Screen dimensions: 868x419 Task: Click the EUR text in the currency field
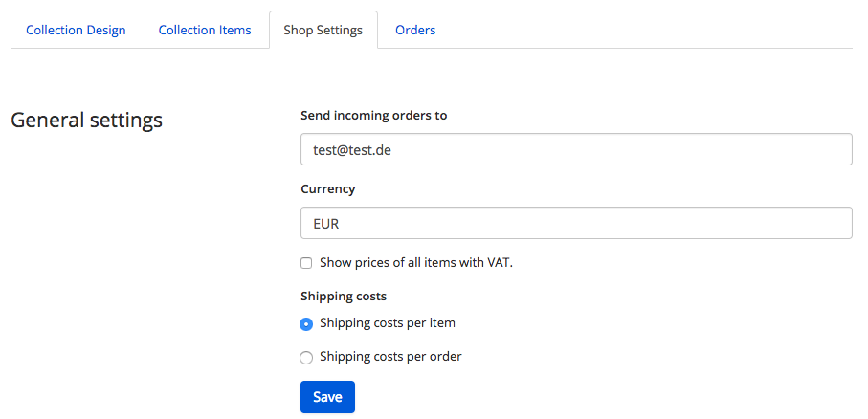click(326, 224)
